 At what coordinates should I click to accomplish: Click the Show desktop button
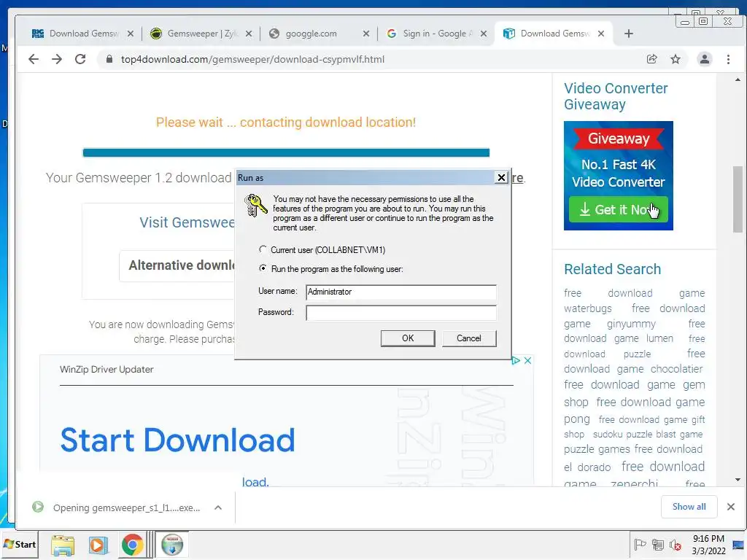click(x=739, y=544)
